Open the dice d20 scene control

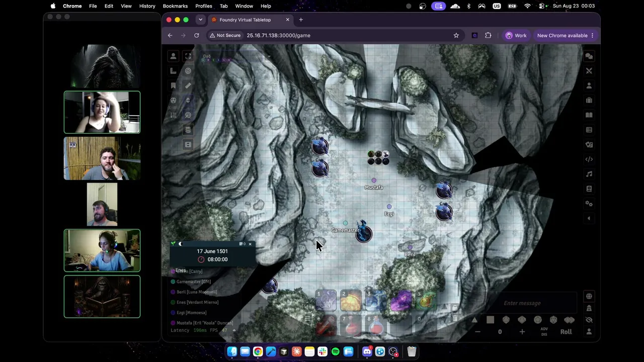point(173,100)
